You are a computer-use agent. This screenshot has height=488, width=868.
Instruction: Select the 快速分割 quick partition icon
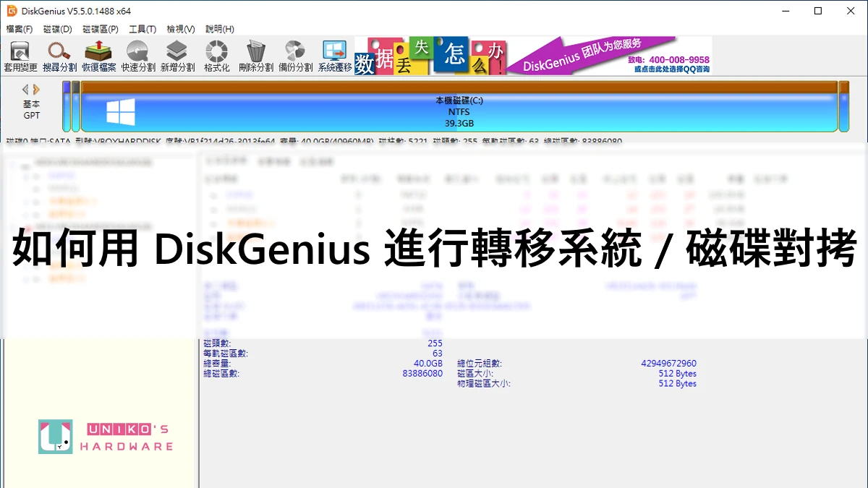pos(138,56)
